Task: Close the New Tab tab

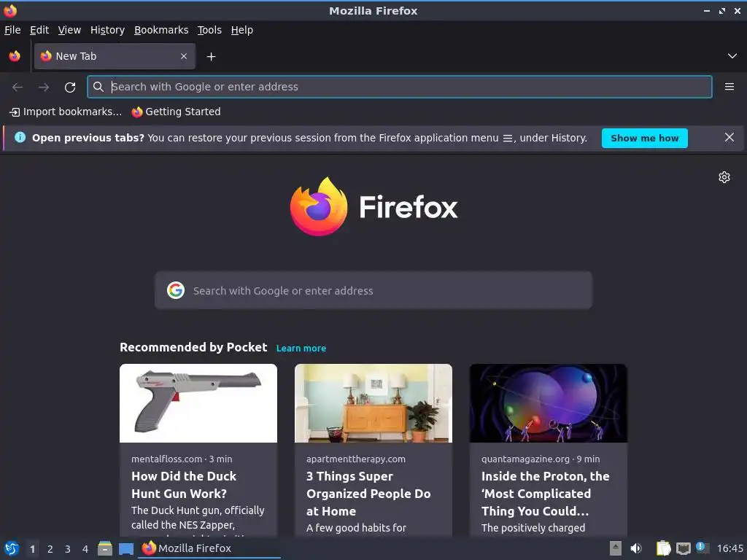Action: (184, 56)
